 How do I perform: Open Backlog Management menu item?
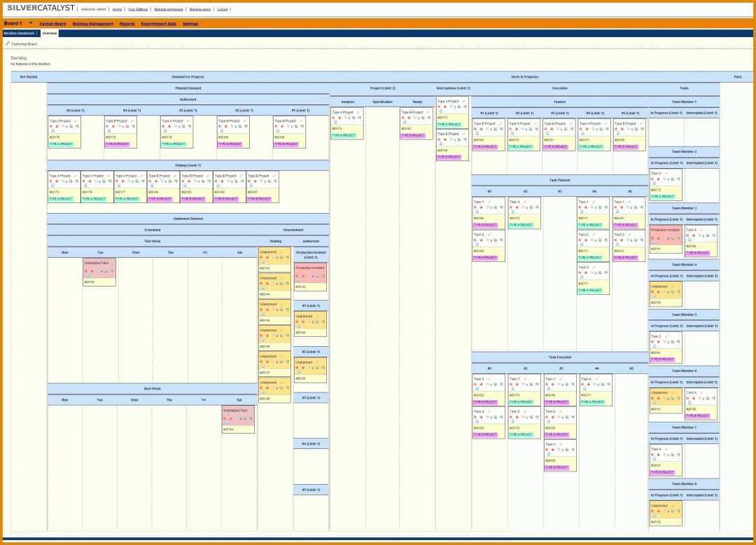92,24
